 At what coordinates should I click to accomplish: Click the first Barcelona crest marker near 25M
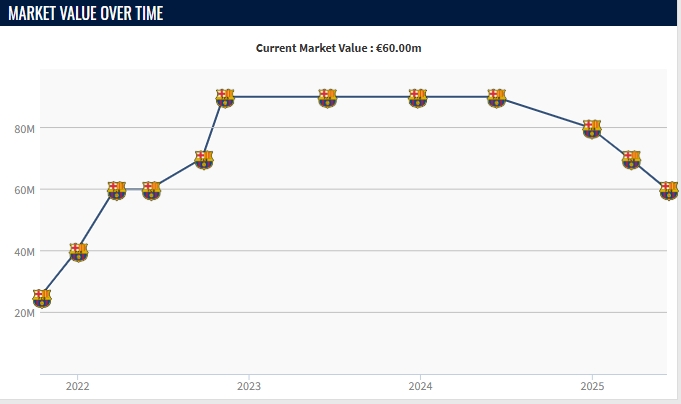tap(41, 298)
